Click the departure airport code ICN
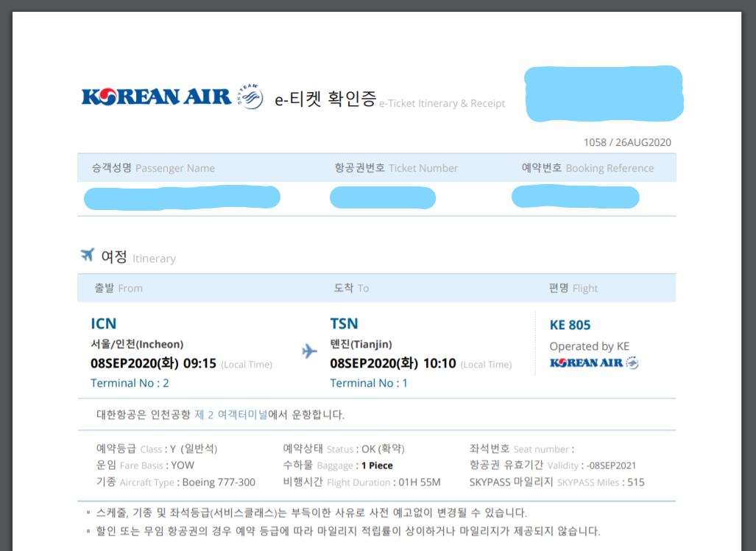This screenshot has width=756, height=551. 104,323
